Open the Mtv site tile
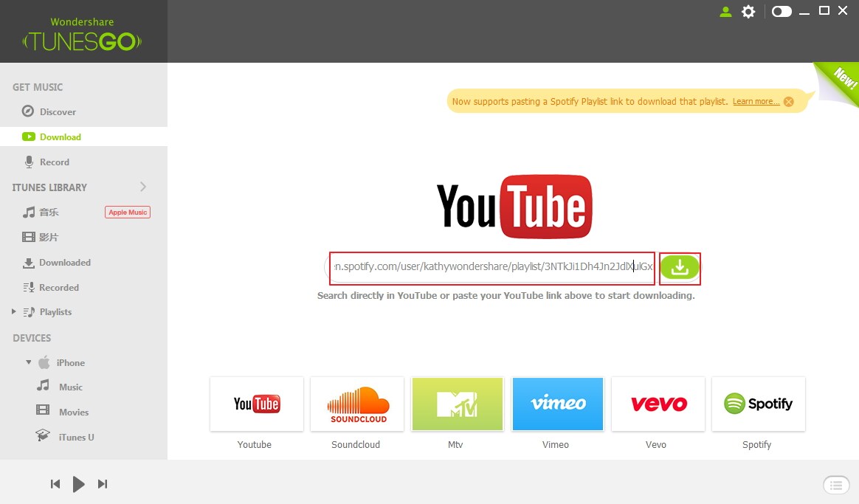The width and height of the screenshot is (859, 504). [x=458, y=404]
